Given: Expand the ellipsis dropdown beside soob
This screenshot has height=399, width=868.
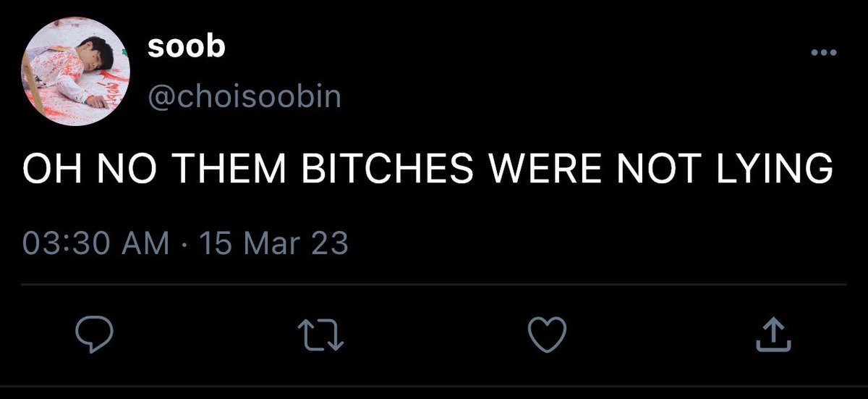Looking at the screenshot, I should point(823,53).
